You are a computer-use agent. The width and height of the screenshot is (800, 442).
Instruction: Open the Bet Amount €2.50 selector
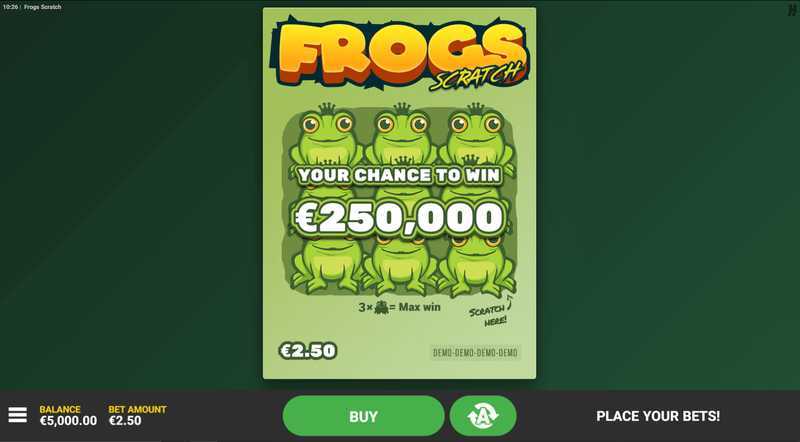tap(137, 415)
